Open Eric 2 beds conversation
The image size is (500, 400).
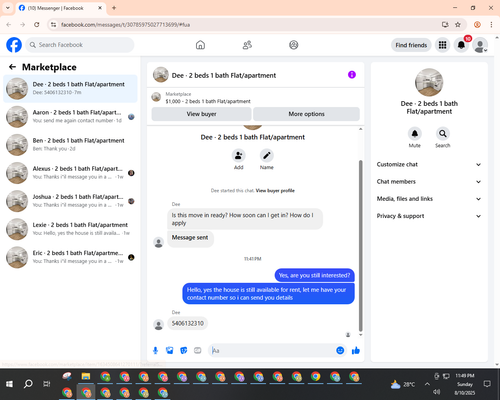pos(70,257)
